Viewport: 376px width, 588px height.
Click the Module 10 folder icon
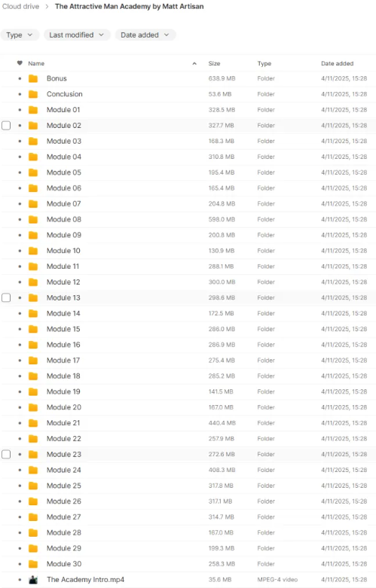(33, 251)
